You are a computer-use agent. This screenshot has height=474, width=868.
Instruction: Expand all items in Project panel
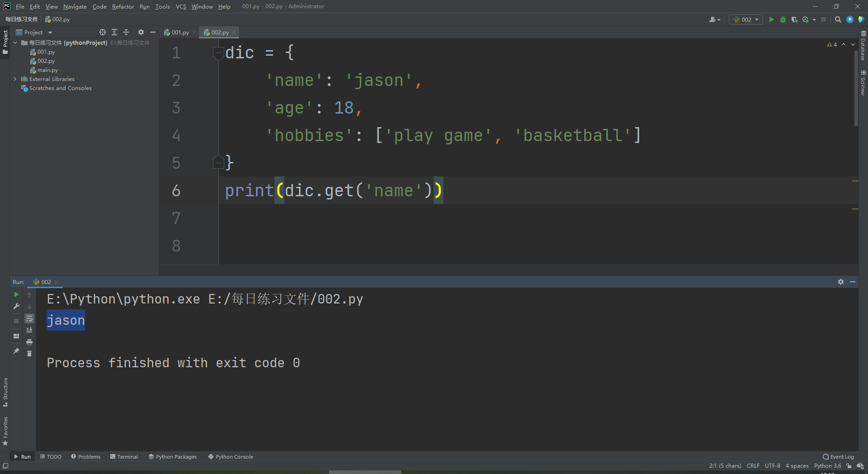pyautogui.click(x=114, y=32)
